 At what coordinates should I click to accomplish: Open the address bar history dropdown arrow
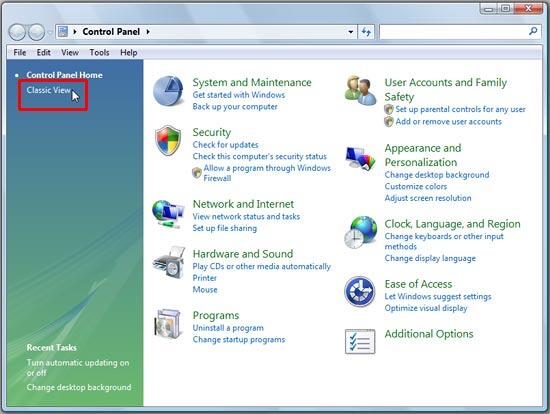coord(351,32)
